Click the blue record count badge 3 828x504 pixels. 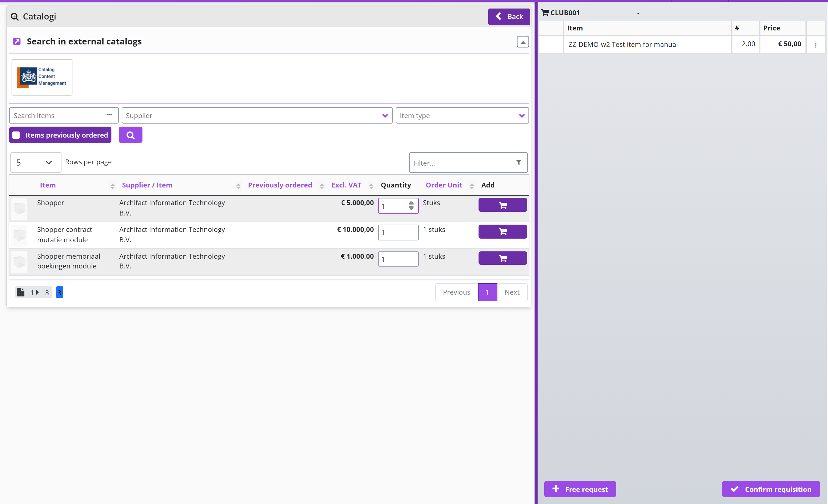[59, 292]
